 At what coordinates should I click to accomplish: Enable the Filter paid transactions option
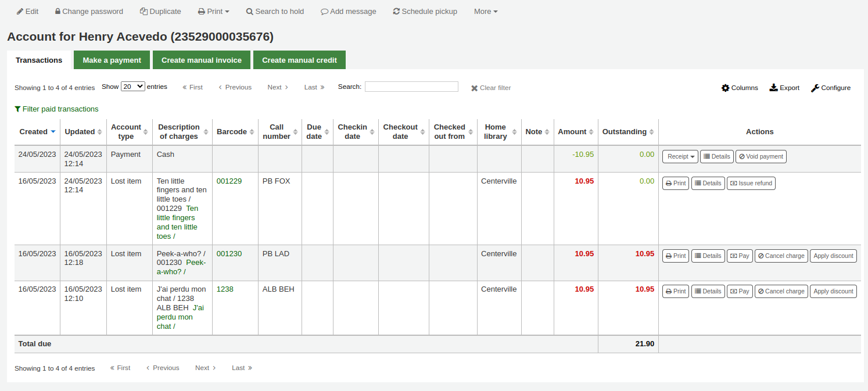(56, 109)
